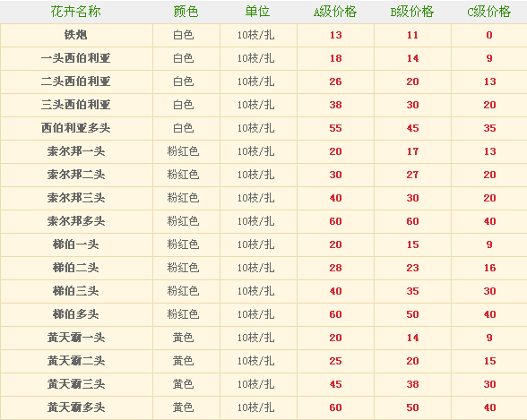The image size is (527, 420).
Task: Click the A级价格 column header
Action: click(335, 12)
